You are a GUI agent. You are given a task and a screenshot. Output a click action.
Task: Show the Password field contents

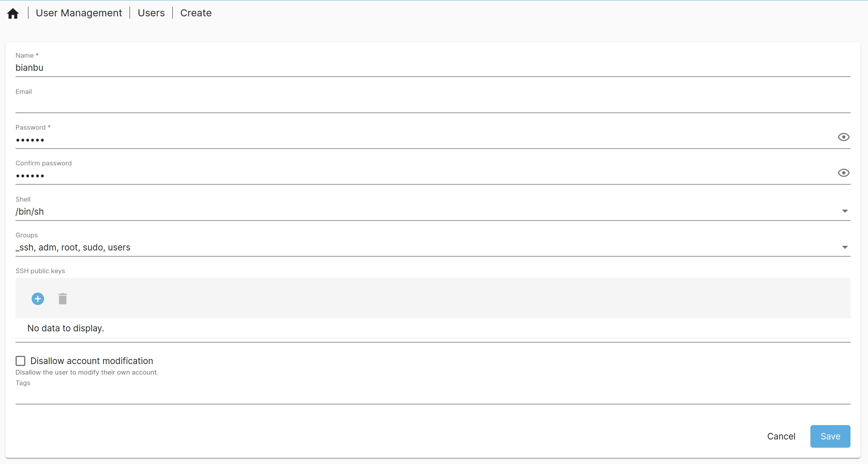click(x=843, y=137)
